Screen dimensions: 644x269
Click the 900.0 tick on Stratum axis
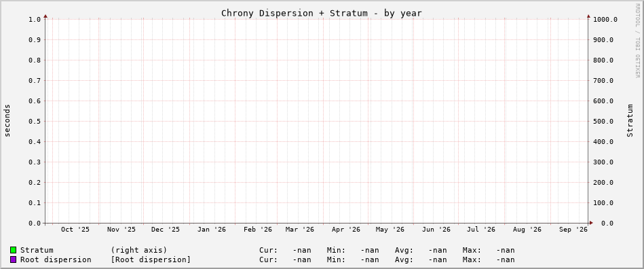[x=603, y=40]
